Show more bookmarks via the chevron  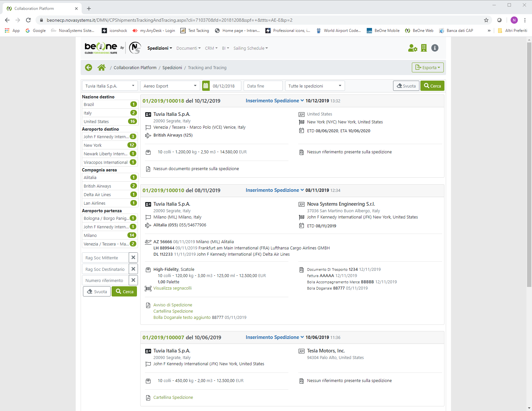[489, 31]
